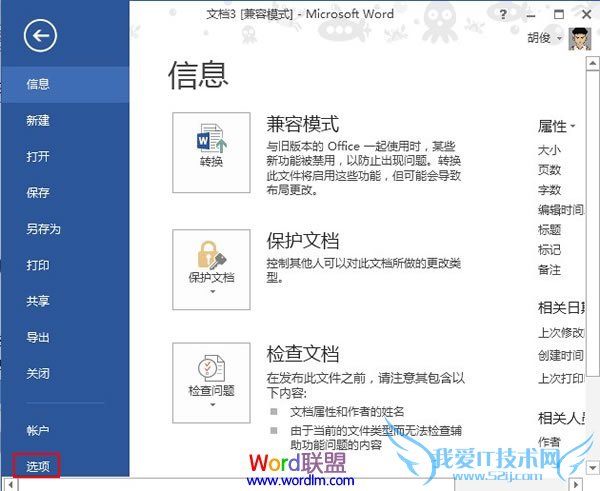Open the Protect Document (保护文档) lock button
The image size is (600, 491).
(x=211, y=269)
